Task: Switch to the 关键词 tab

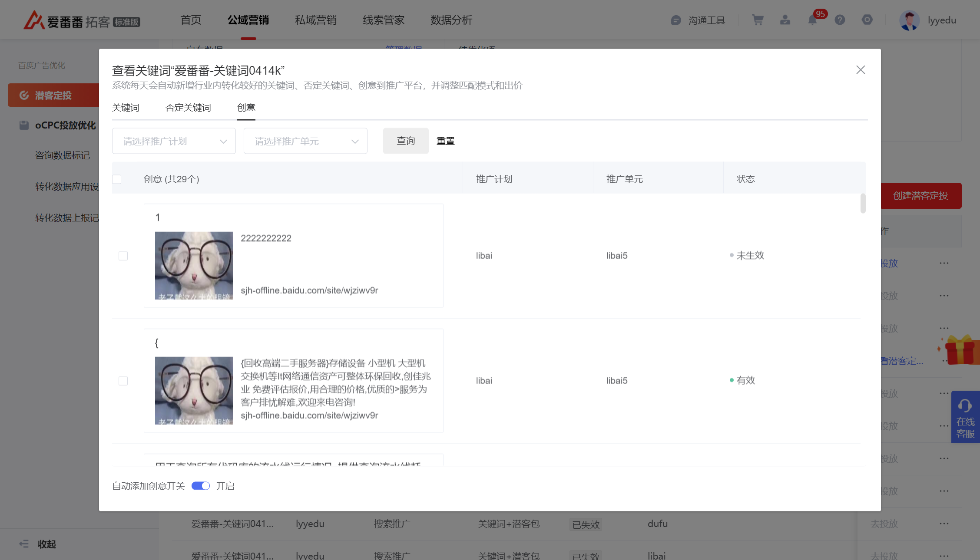Action: pos(126,108)
